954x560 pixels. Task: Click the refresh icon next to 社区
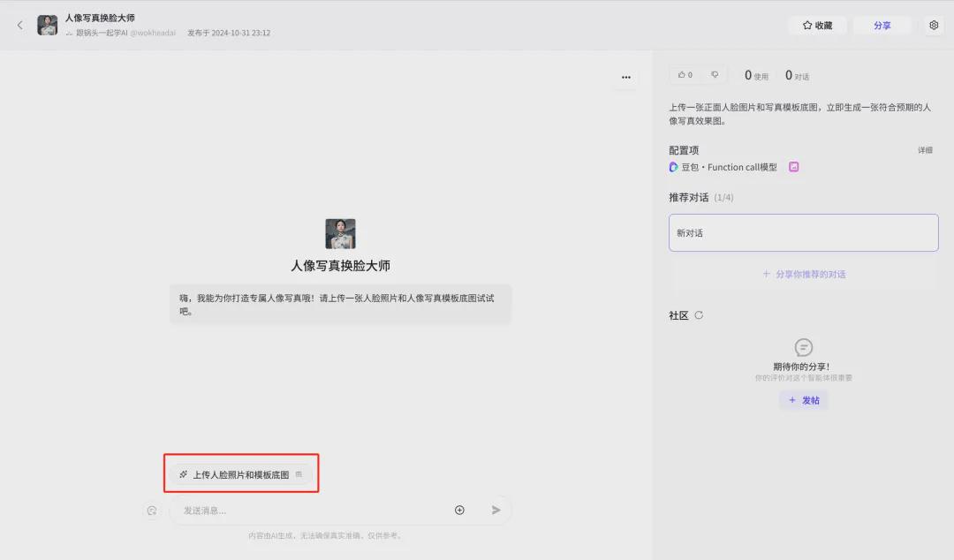pos(699,315)
